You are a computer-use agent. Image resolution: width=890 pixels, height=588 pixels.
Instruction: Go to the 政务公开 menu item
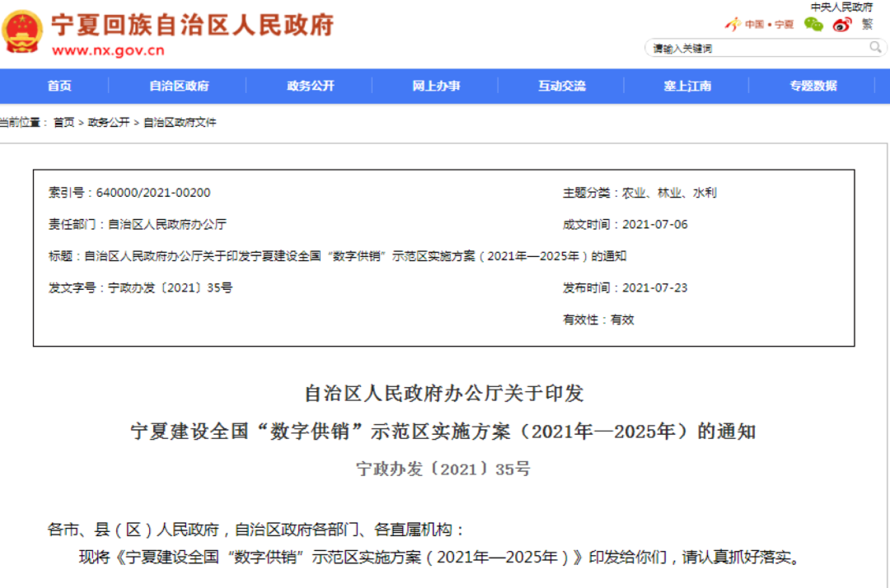310,86
